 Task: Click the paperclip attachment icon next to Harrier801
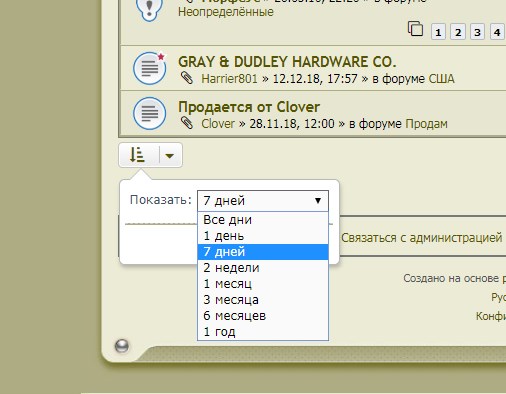point(187,78)
